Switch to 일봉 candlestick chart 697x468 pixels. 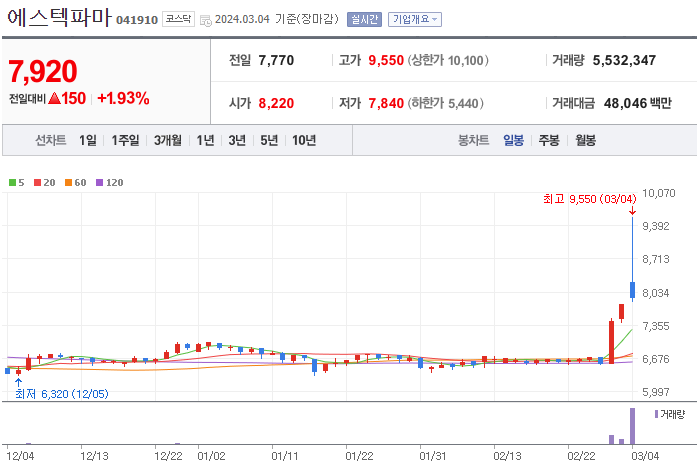click(x=513, y=140)
